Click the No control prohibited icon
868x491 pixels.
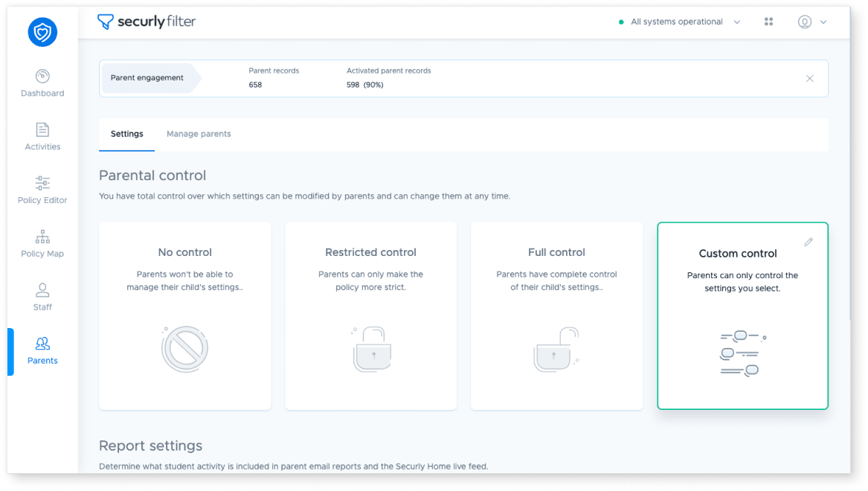(185, 349)
